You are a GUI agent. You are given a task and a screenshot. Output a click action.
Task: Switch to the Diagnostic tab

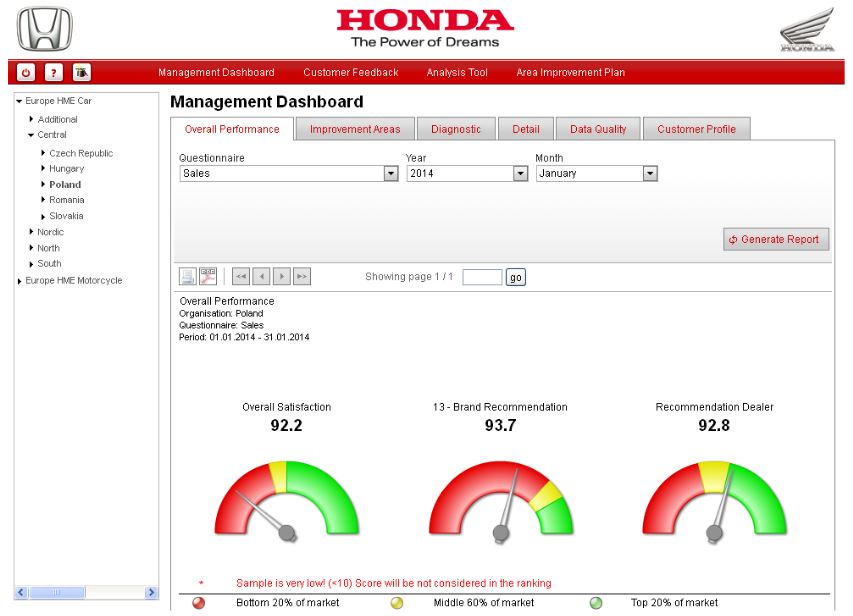(456, 129)
